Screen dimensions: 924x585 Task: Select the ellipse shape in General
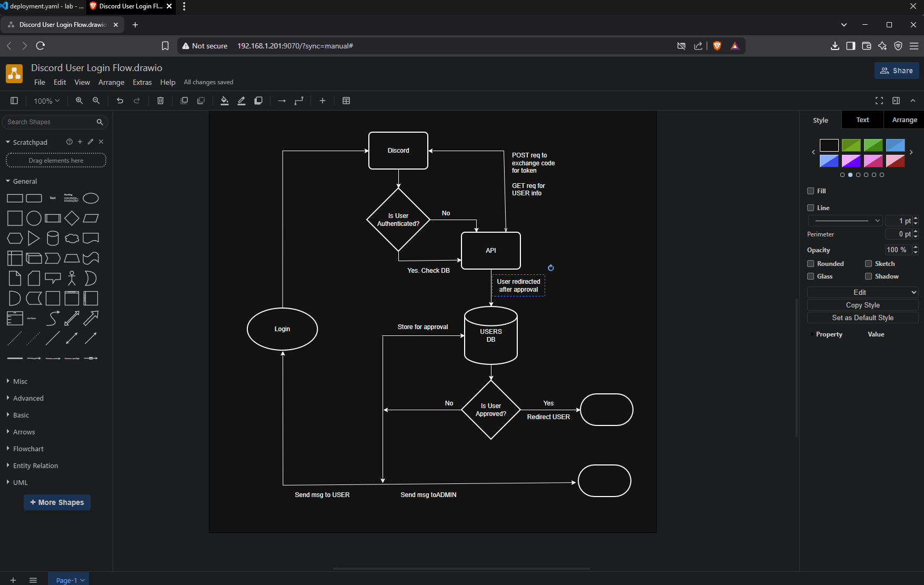click(x=91, y=199)
